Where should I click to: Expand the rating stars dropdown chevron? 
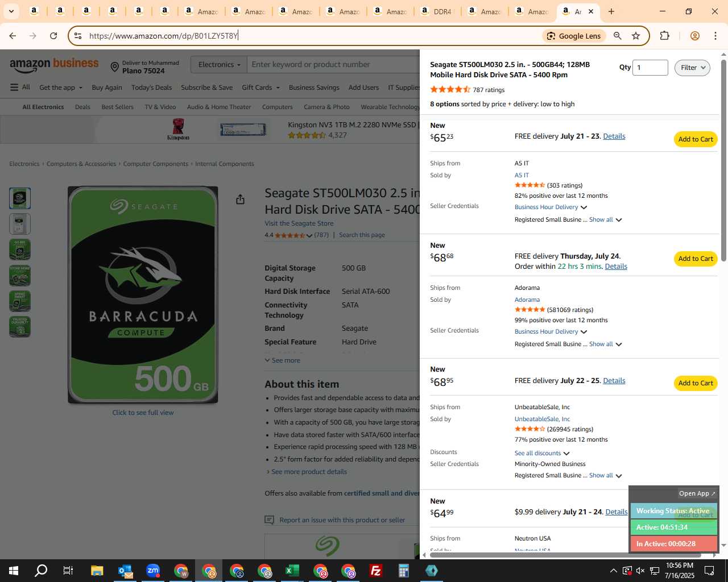coord(309,235)
